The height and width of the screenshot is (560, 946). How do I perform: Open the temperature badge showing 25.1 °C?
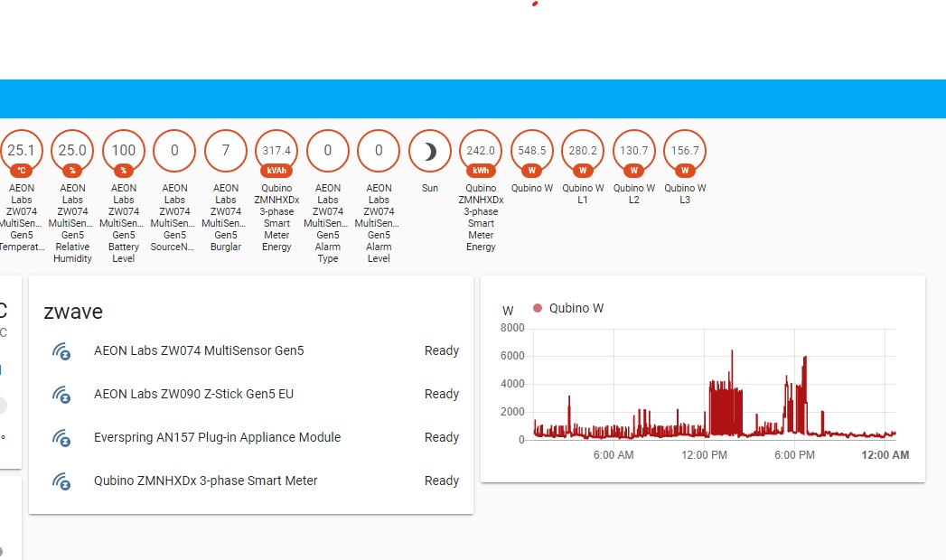(21, 152)
